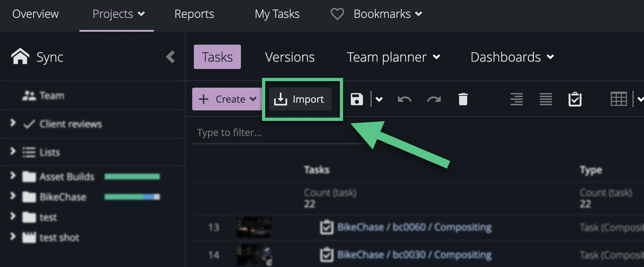The width and height of the screenshot is (644, 267).
Task: Open the Reports menu item
Action: click(x=194, y=14)
